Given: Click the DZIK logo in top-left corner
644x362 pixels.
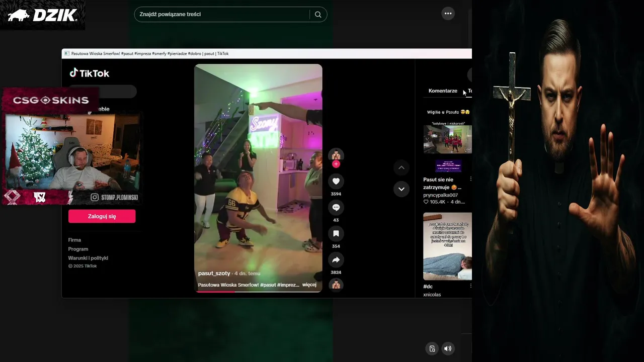Looking at the screenshot, I should click(x=43, y=15).
